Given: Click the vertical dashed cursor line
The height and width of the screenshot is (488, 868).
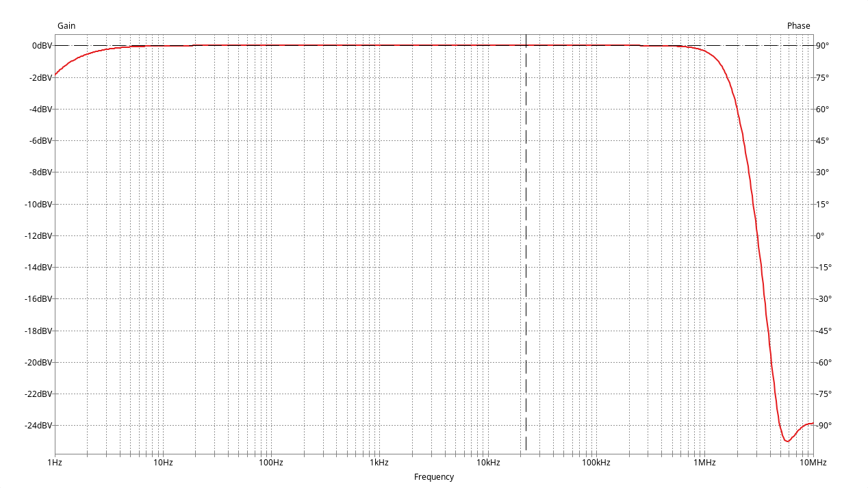Looking at the screenshot, I should click(526, 244).
